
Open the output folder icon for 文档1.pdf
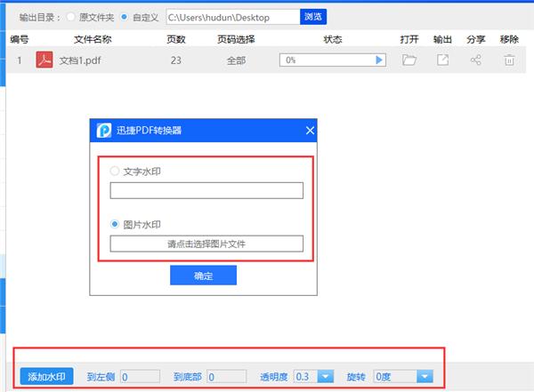pyautogui.click(x=409, y=60)
